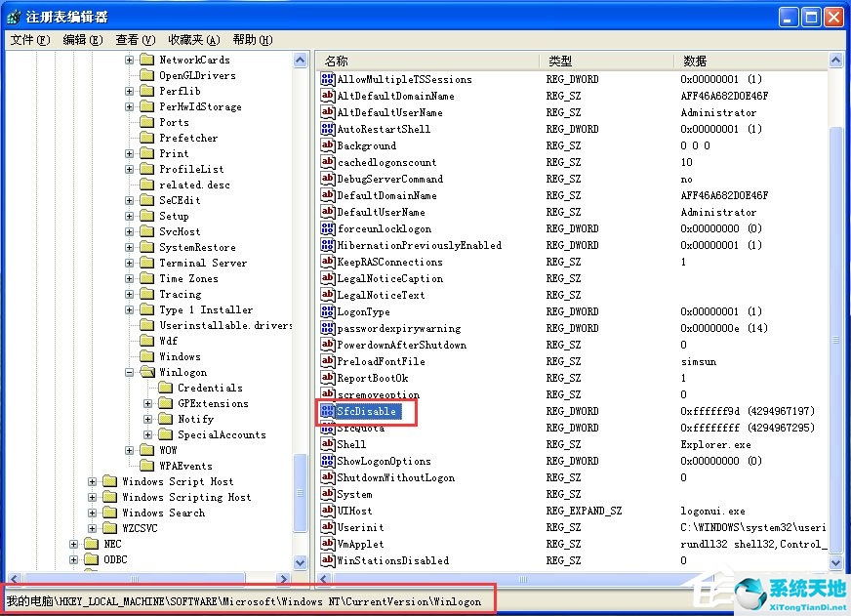The width and height of the screenshot is (851, 616).
Task: Click the ab icon beside Userinit
Action: [x=326, y=527]
